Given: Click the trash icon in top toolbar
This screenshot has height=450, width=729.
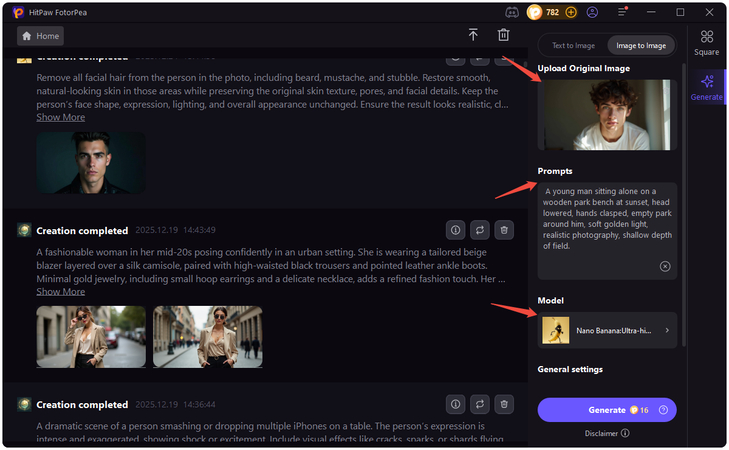Looking at the screenshot, I should point(504,35).
